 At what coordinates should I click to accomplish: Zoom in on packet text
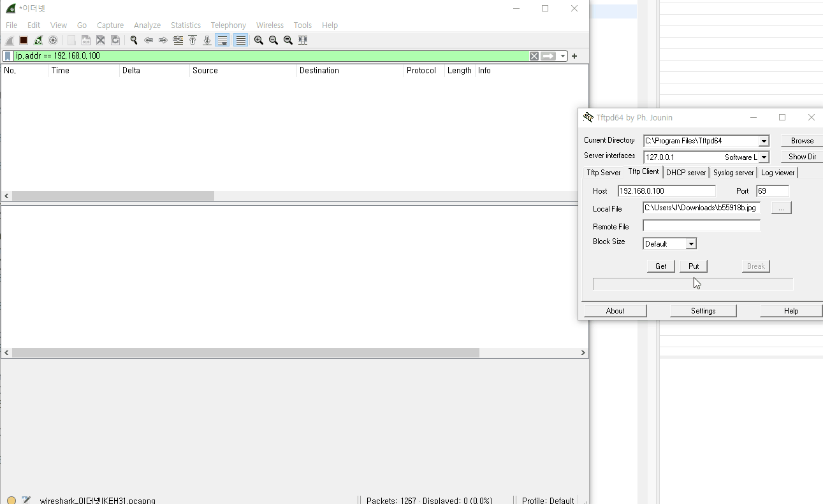tap(259, 40)
